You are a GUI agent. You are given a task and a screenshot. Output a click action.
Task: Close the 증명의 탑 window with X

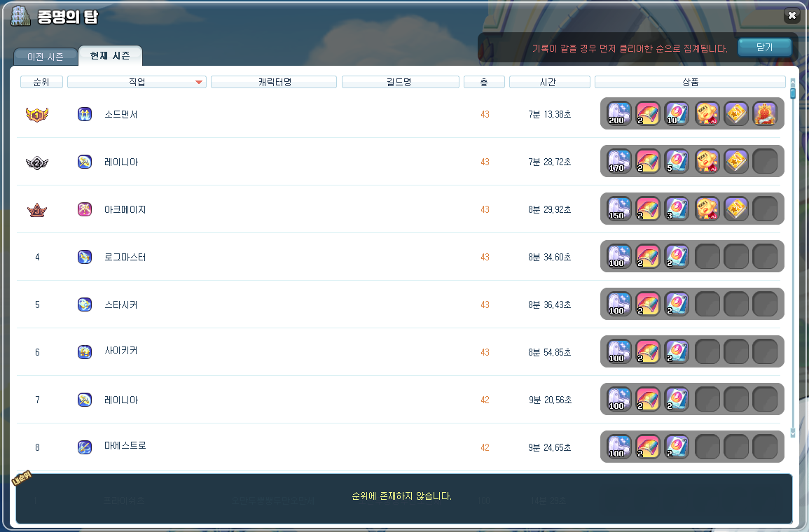pos(791,15)
